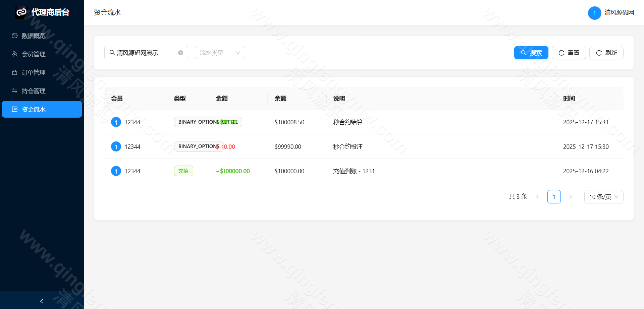Collapse the sidebar with the bottom-left chevron

coord(42,301)
